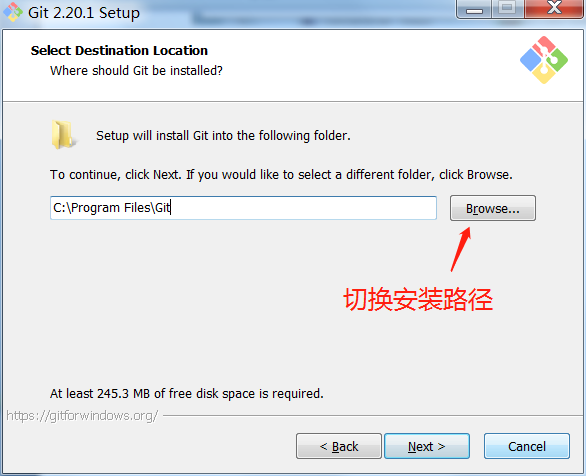Cancel the Git installation
Image resolution: width=586 pixels, height=476 pixels.
point(527,446)
